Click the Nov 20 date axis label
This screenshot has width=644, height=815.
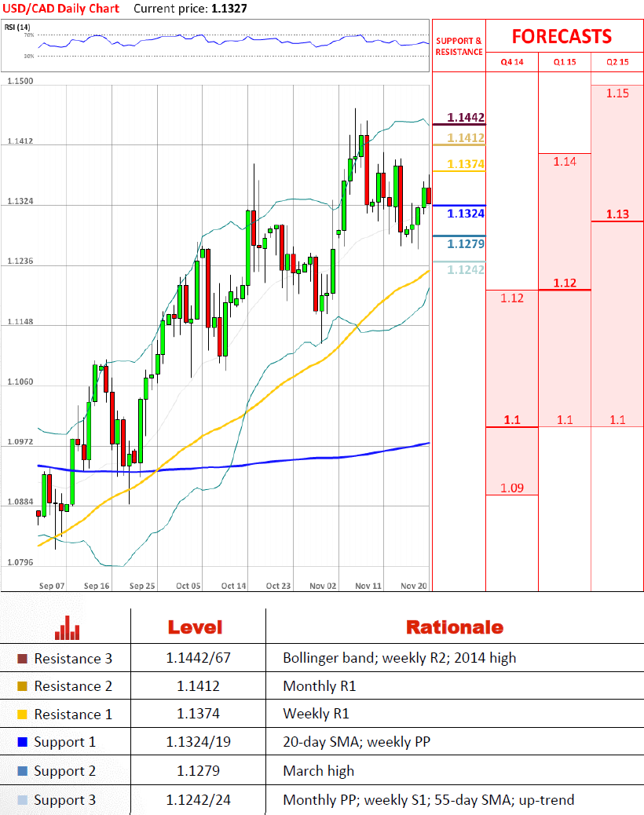click(x=414, y=586)
